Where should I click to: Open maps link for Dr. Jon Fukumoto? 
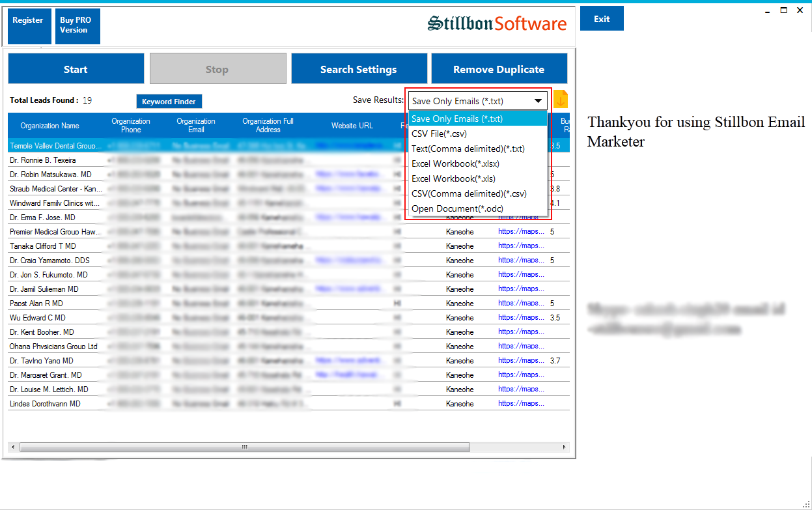[x=522, y=275]
